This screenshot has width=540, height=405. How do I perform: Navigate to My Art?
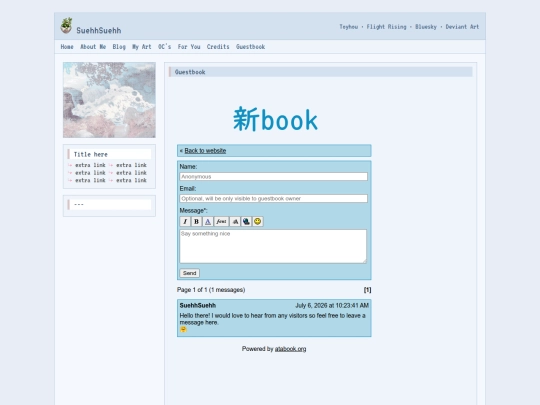point(142,47)
